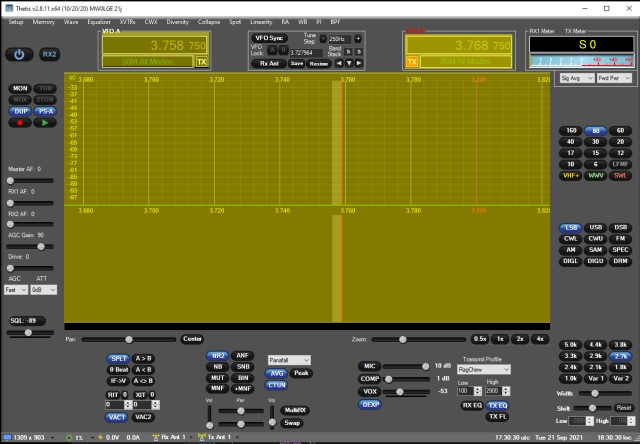Open the Equalizer menu
Screen dimensions: 640x444
point(99,22)
